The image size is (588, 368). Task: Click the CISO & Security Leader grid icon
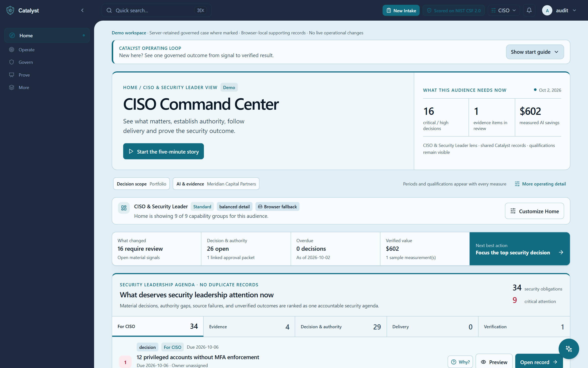click(124, 208)
